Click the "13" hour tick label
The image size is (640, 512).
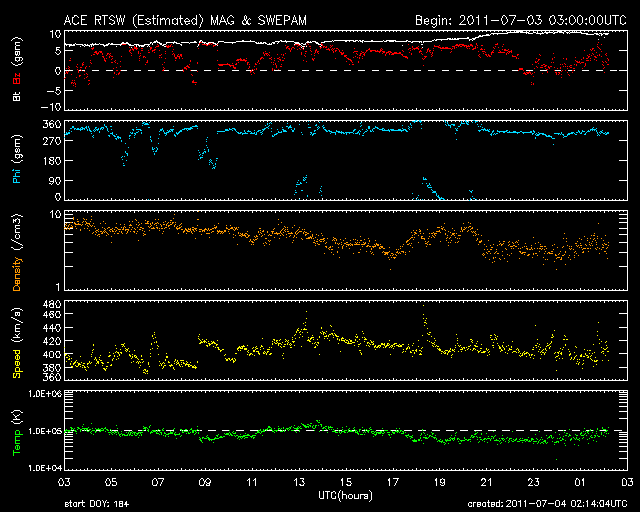299,482
